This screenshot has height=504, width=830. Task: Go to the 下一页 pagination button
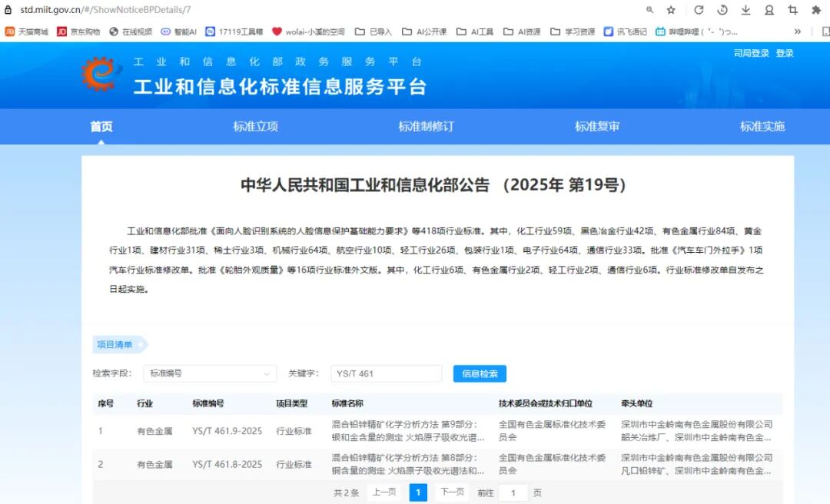pos(453,492)
